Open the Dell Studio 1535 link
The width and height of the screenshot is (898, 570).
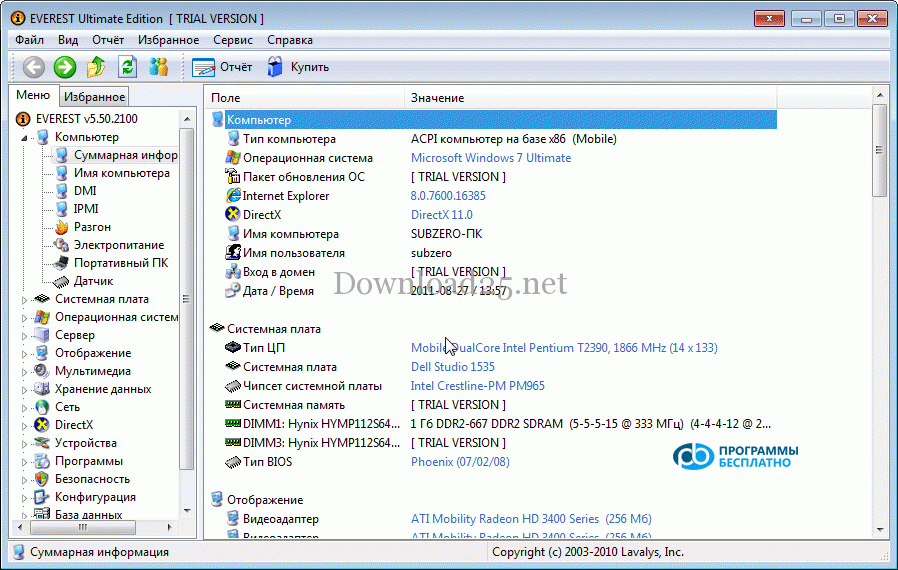[452, 367]
